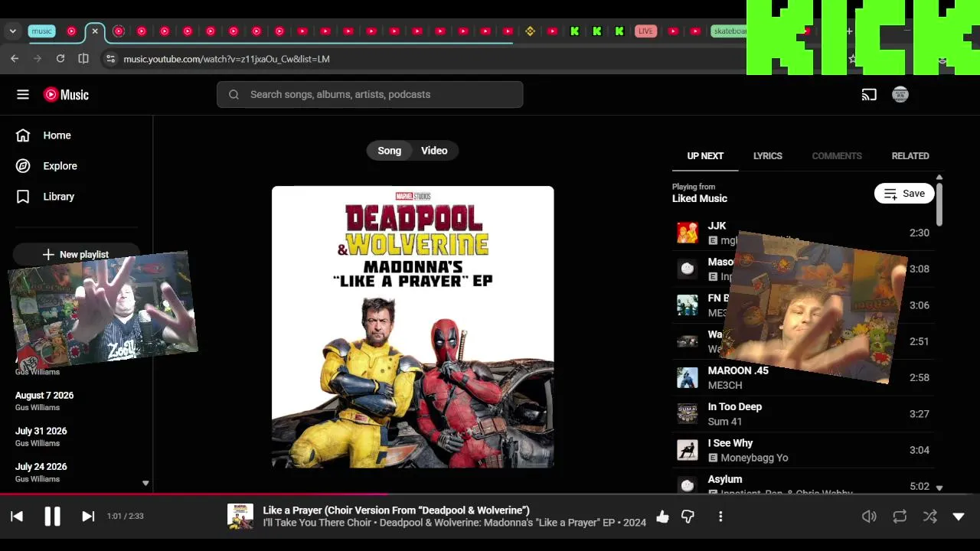Select the UP NEXT tab

click(x=705, y=156)
